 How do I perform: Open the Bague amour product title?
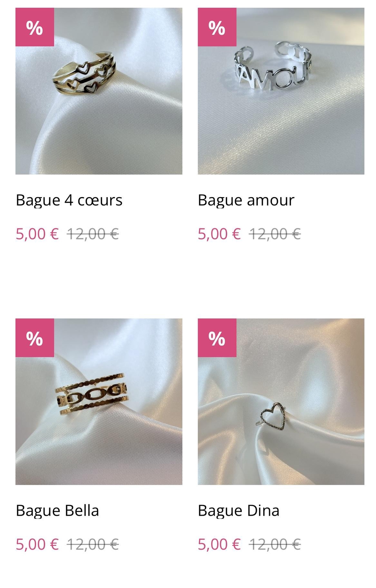coord(246,200)
